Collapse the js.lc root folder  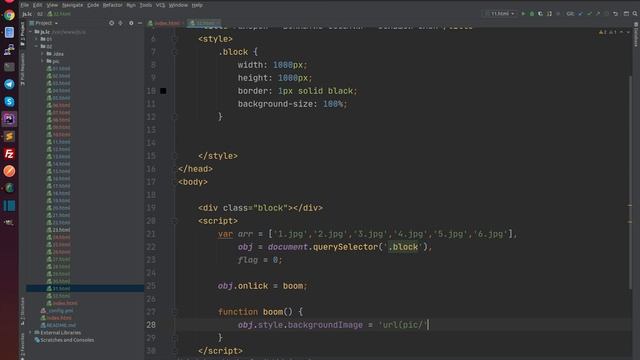click(x=31, y=32)
